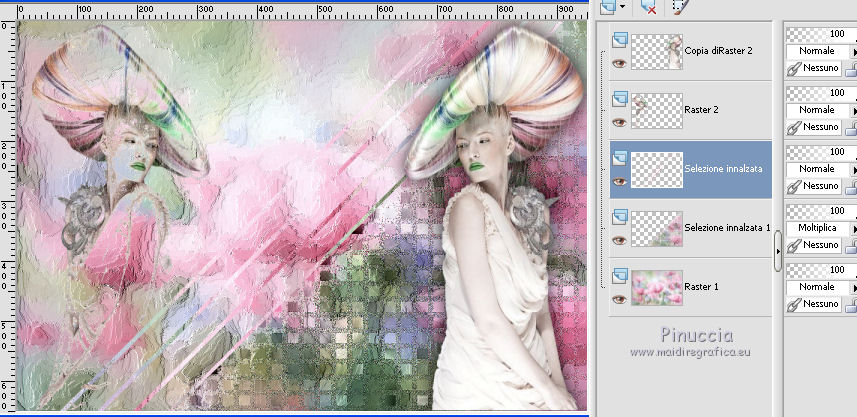Screen dimensions: 857x417
Task: Hide the Selezione innalzata 1 layer
Action: click(x=619, y=240)
